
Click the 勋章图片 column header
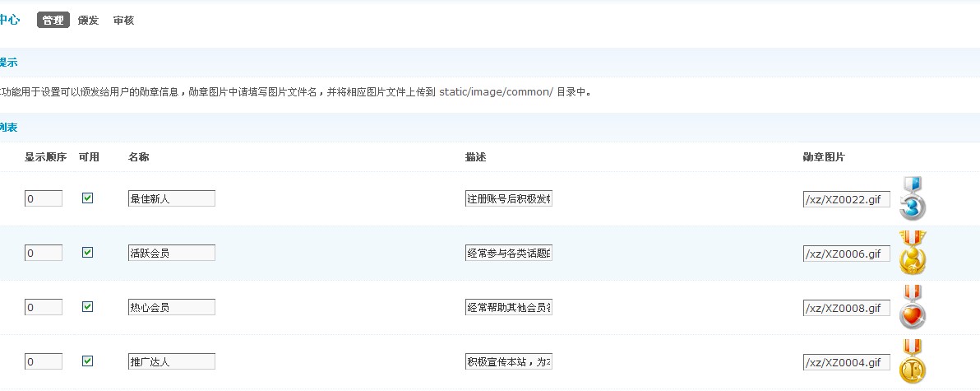[824, 157]
